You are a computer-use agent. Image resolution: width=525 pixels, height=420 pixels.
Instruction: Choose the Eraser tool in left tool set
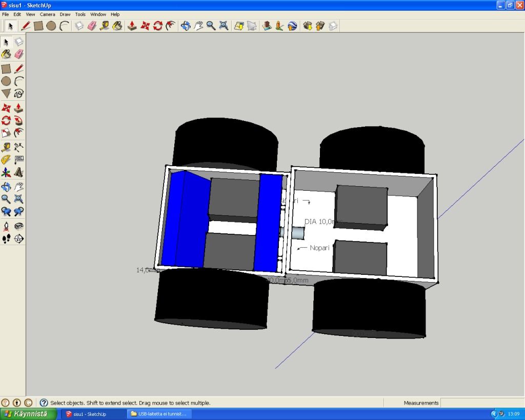pos(19,54)
